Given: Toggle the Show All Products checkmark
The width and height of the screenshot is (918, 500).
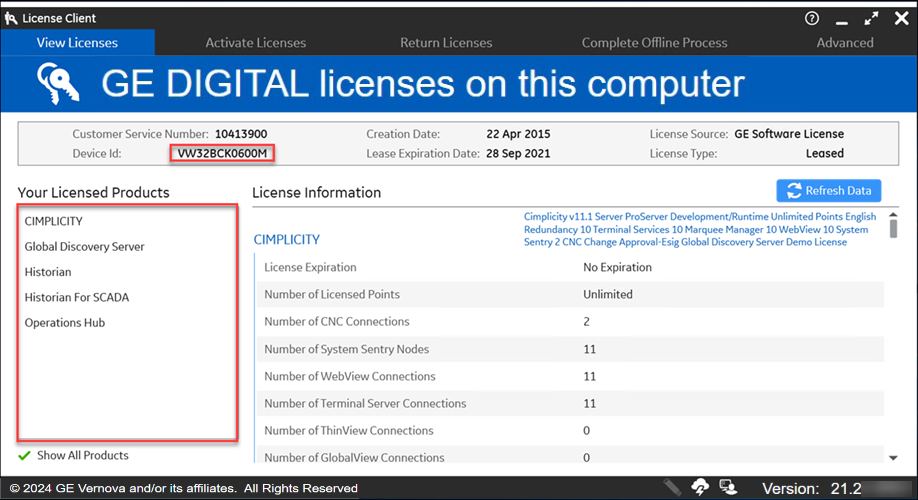Looking at the screenshot, I should click(x=24, y=456).
